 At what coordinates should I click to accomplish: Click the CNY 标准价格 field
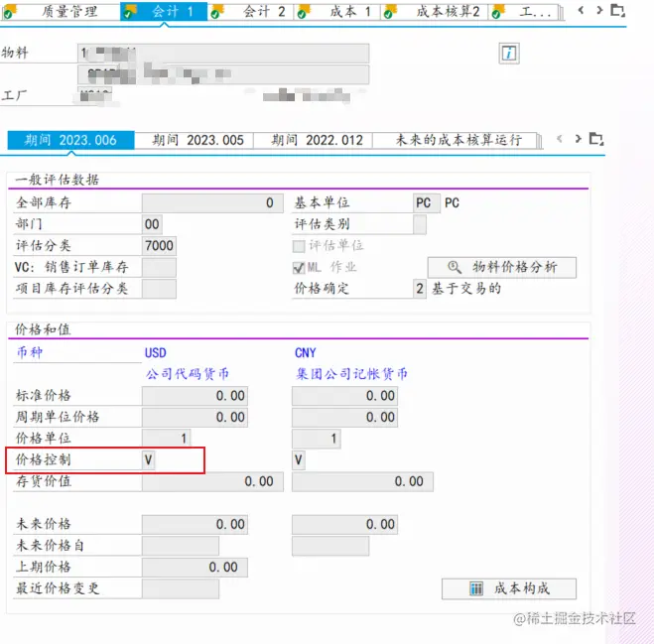click(x=345, y=396)
